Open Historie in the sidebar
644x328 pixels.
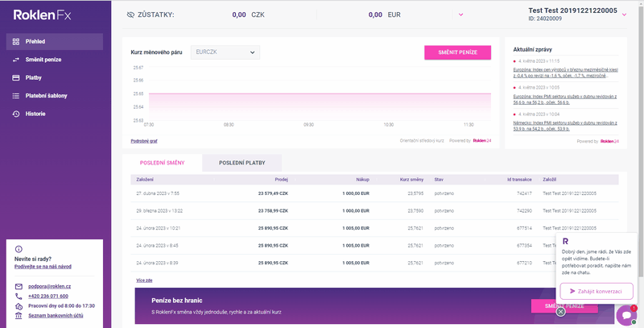(x=55, y=114)
